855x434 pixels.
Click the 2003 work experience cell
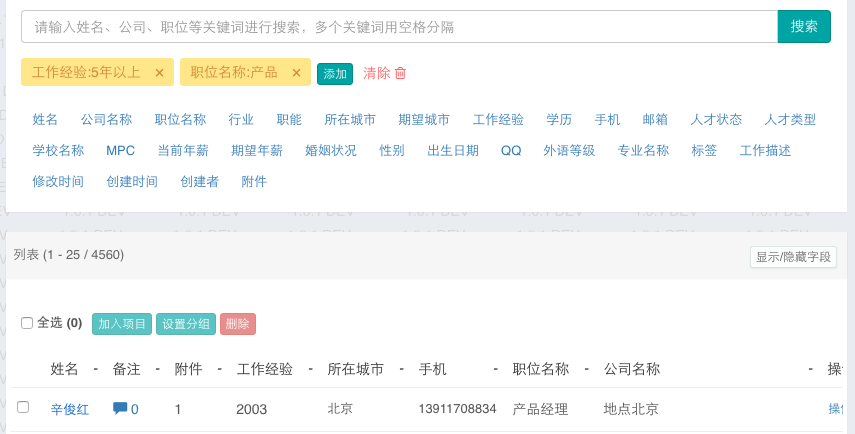(251, 409)
